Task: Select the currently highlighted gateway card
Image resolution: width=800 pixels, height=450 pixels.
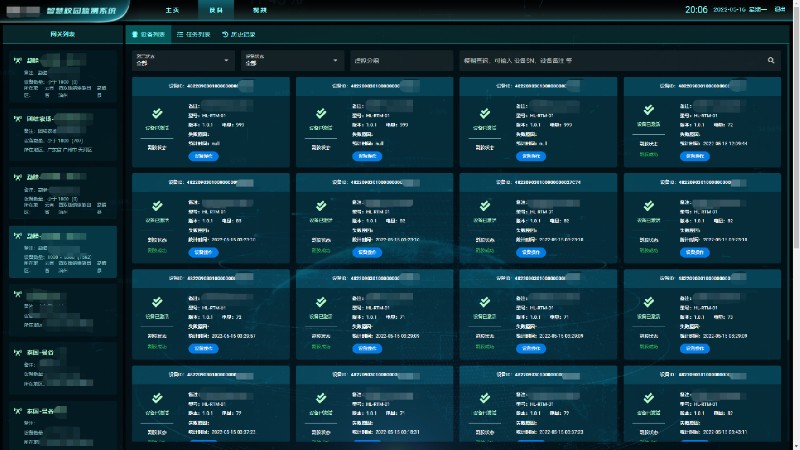Action: pyautogui.click(x=63, y=252)
